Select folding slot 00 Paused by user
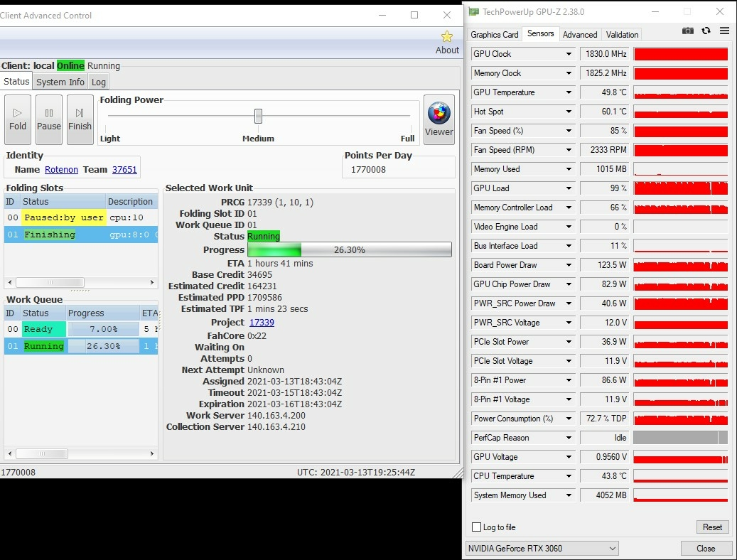 81,217
